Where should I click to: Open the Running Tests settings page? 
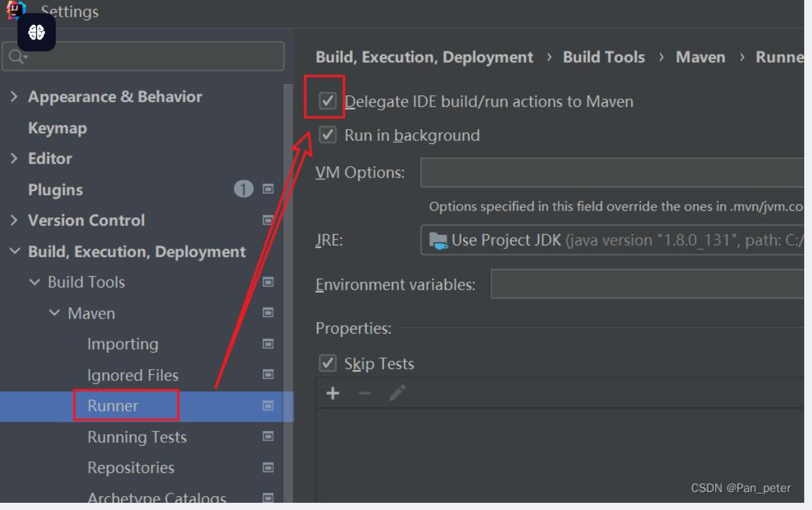(x=137, y=437)
